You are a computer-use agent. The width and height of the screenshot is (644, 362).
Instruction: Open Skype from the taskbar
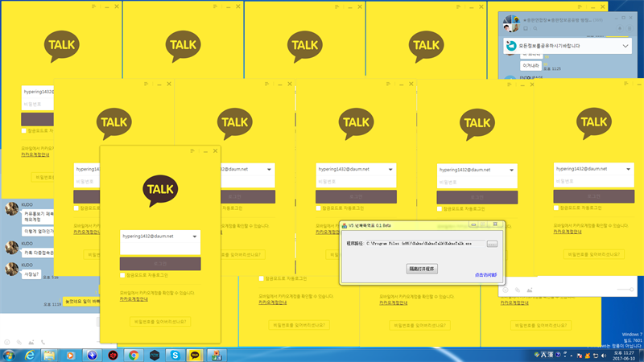(175, 356)
